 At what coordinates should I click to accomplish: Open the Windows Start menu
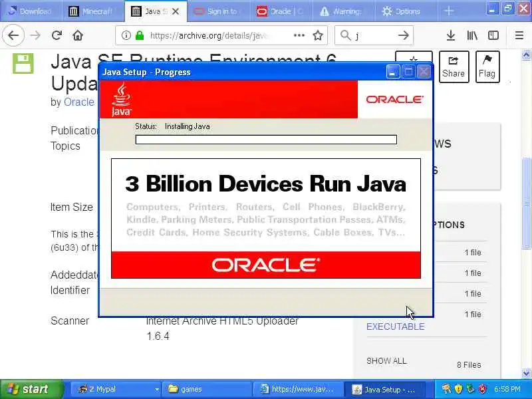coord(31,389)
